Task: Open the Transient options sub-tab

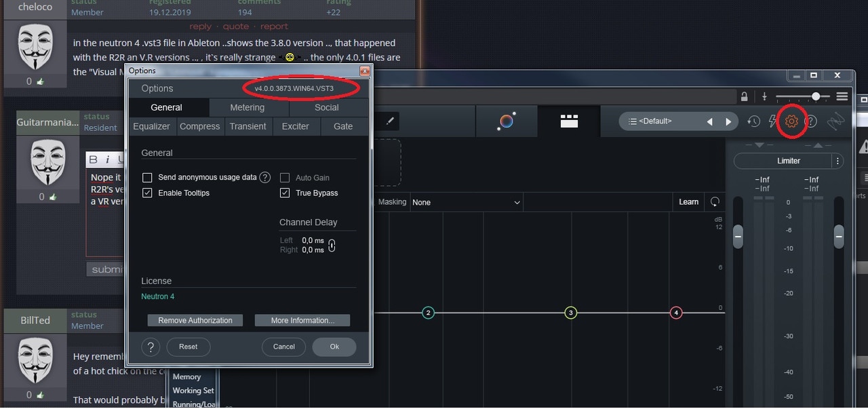Action: [248, 126]
